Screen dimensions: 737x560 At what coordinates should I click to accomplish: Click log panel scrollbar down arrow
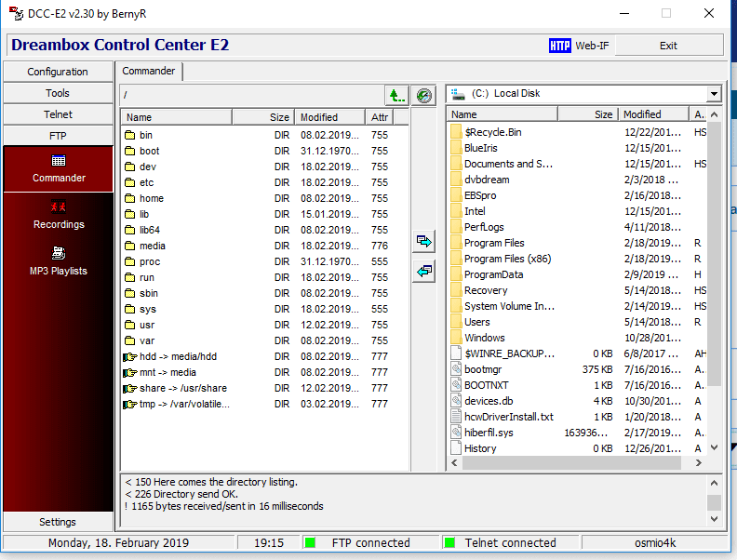click(714, 519)
